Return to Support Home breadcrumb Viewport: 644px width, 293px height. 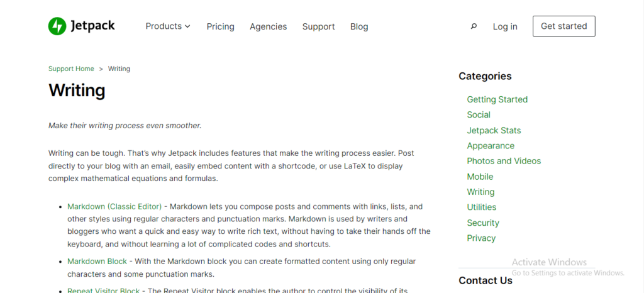pos(71,69)
